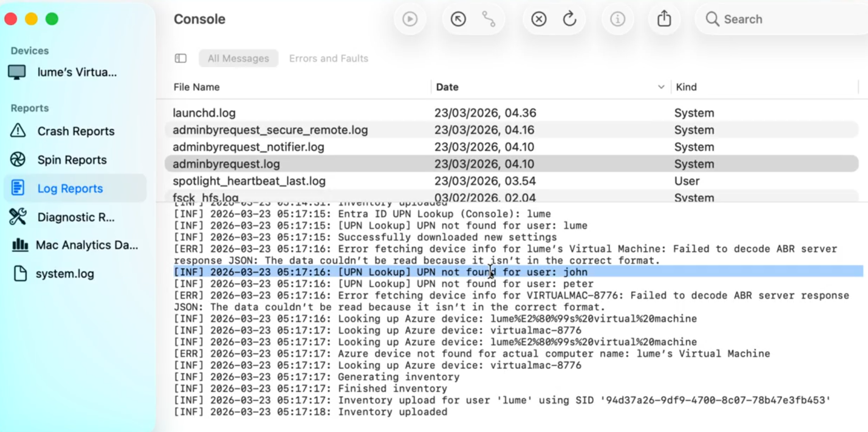Click the Devices section header
This screenshot has width=868, height=432.
click(x=30, y=51)
